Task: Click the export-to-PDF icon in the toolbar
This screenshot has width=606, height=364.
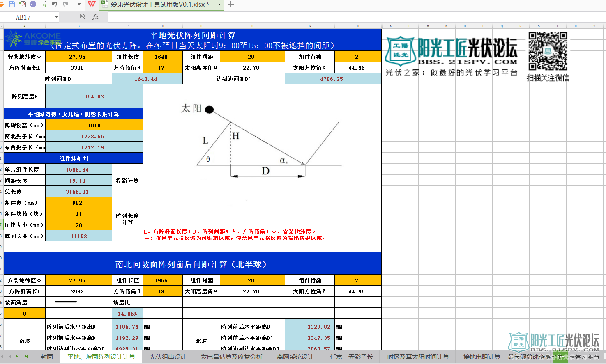Action: (23, 4)
